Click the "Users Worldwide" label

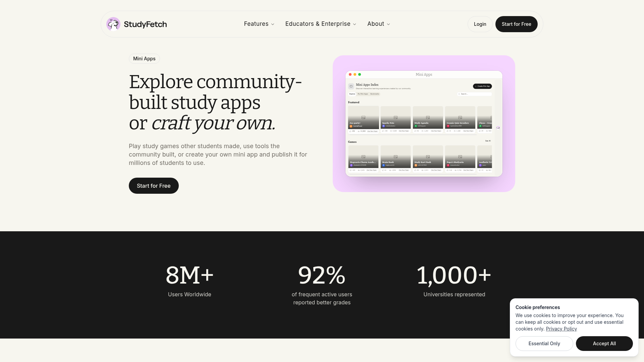point(190,294)
